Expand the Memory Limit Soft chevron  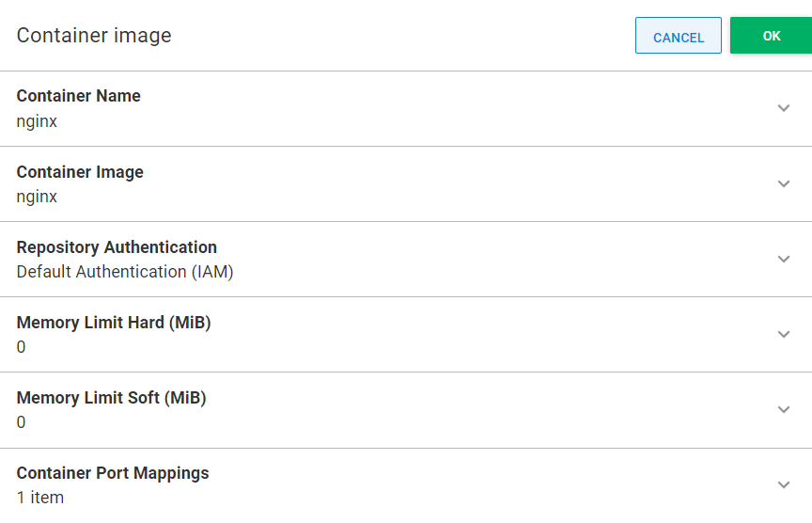click(x=784, y=409)
